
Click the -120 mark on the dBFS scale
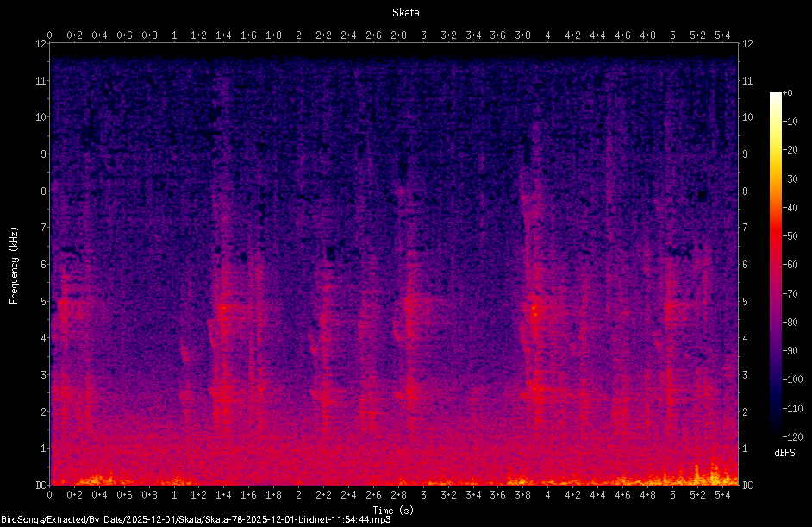pos(792,436)
